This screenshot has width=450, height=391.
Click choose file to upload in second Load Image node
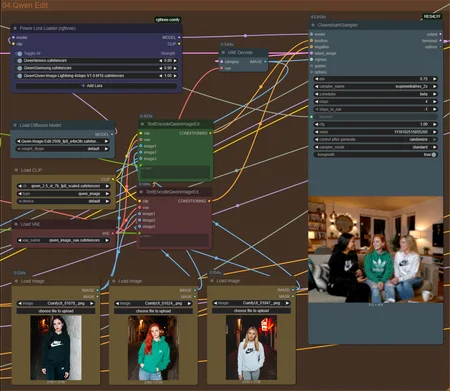tap(153, 311)
